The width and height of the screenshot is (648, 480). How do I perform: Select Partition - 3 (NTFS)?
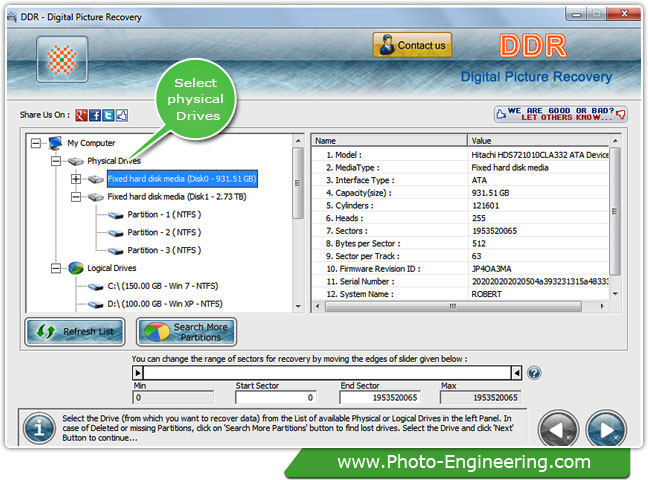pos(164,251)
